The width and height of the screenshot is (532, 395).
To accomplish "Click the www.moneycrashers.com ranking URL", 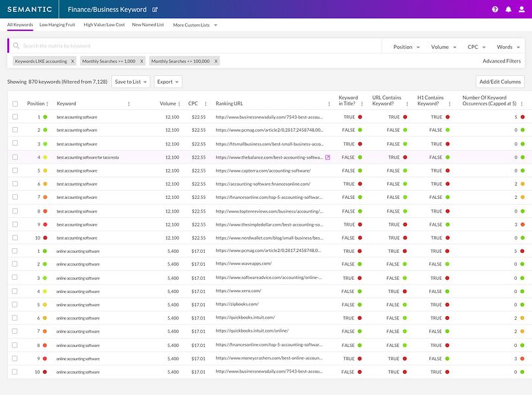I will (269, 358).
